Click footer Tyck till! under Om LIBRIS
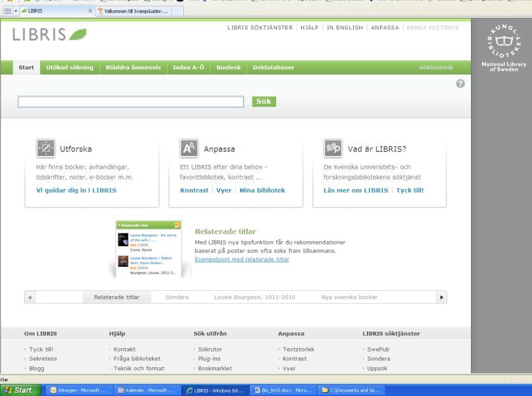The image size is (532, 396). coord(41,349)
